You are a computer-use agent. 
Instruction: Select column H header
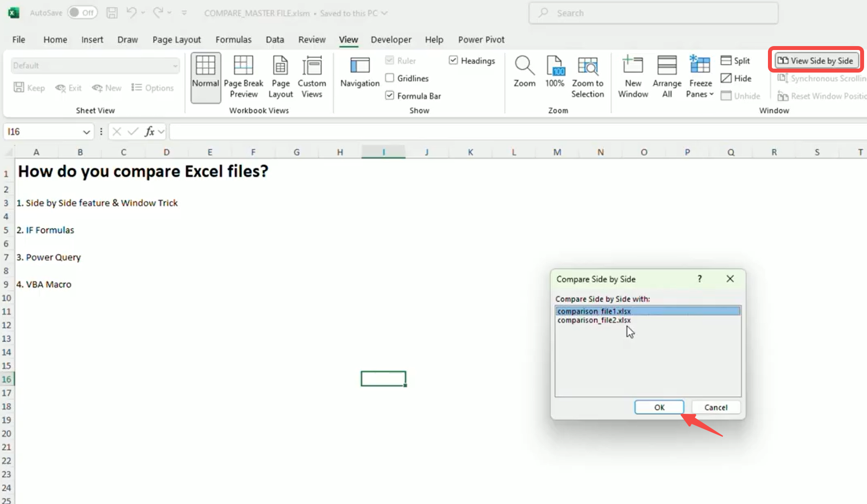[340, 152]
